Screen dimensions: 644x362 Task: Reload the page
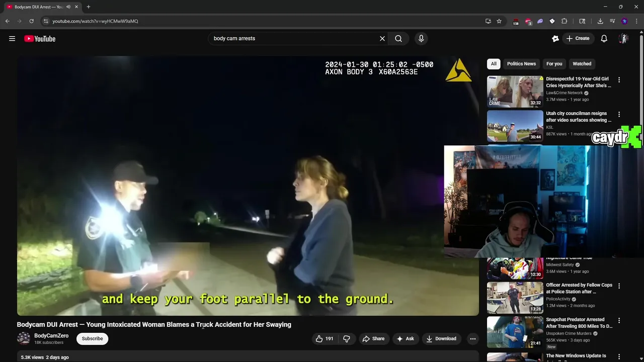31,21
